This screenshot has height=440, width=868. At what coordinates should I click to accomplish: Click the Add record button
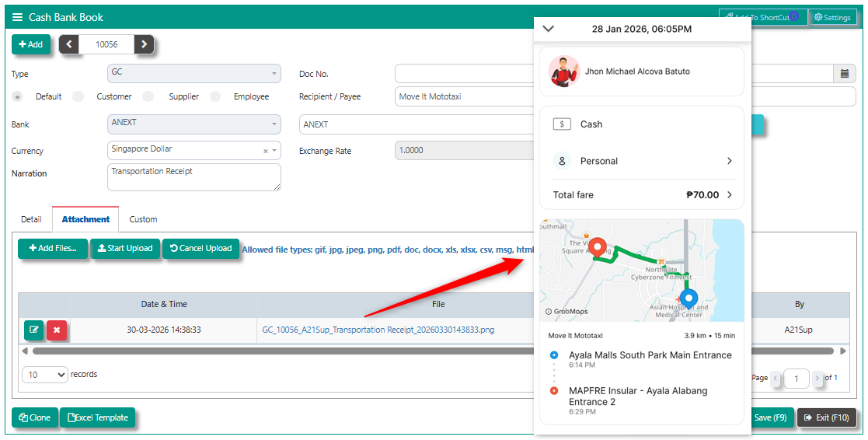(31, 44)
